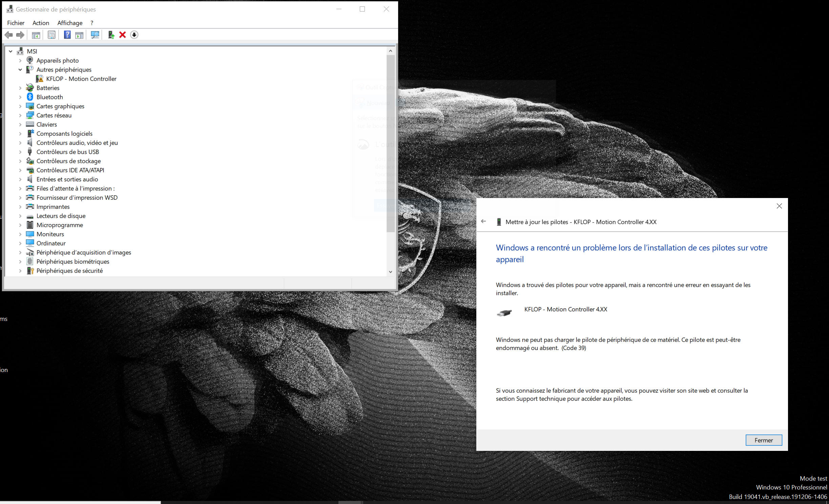Click the Show/Hide action pane icon
The image size is (829, 504).
[x=79, y=35]
